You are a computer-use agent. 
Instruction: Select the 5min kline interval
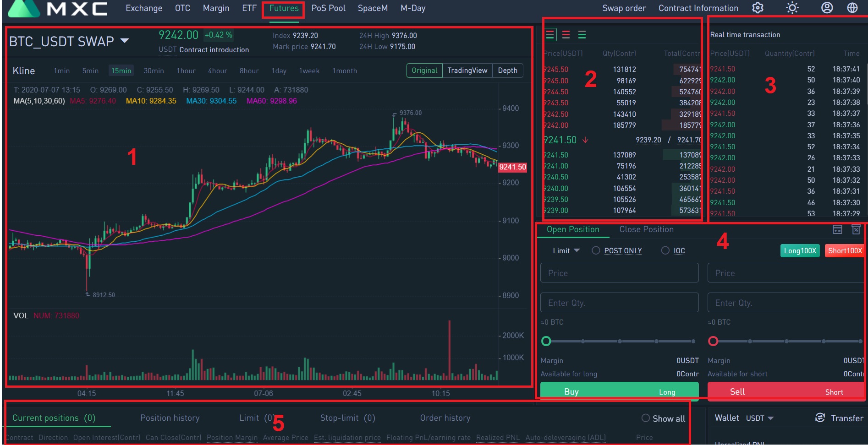(x=90, y=71)
